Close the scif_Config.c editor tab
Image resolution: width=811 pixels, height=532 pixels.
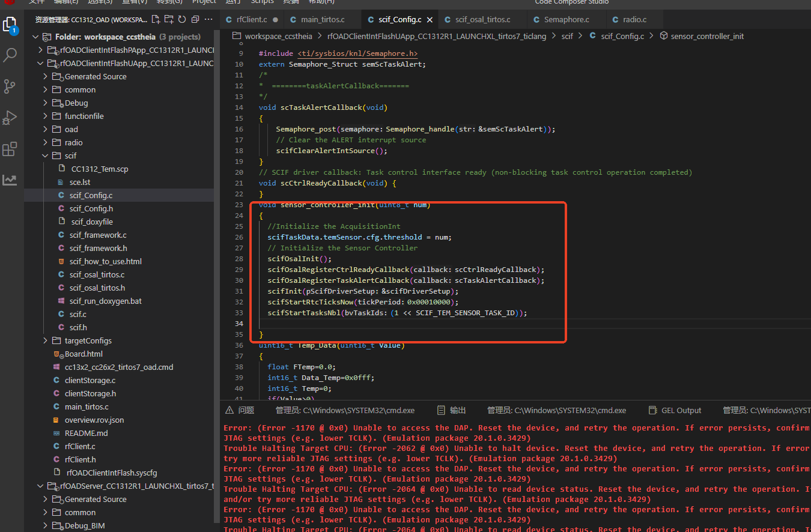(430, 20)
